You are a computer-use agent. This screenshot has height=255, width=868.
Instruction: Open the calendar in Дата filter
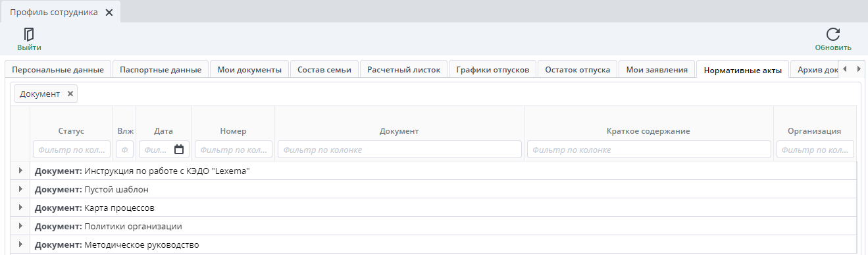click(x=179, y=150)
